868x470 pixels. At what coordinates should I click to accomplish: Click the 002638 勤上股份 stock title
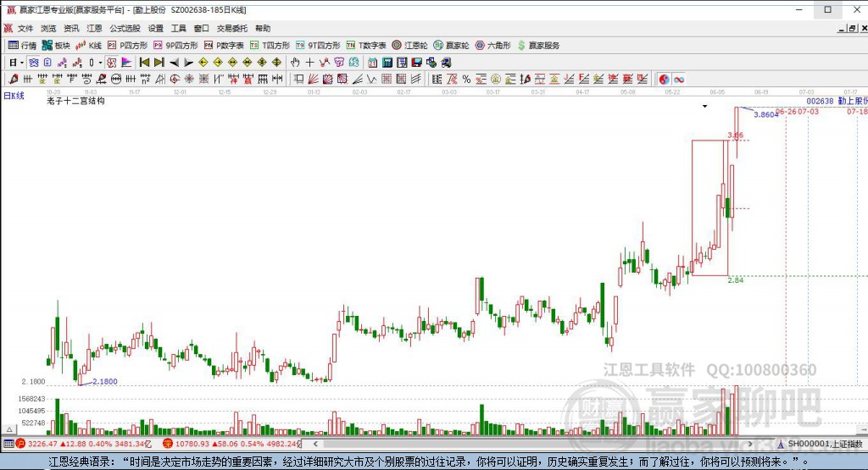point(837,101)
